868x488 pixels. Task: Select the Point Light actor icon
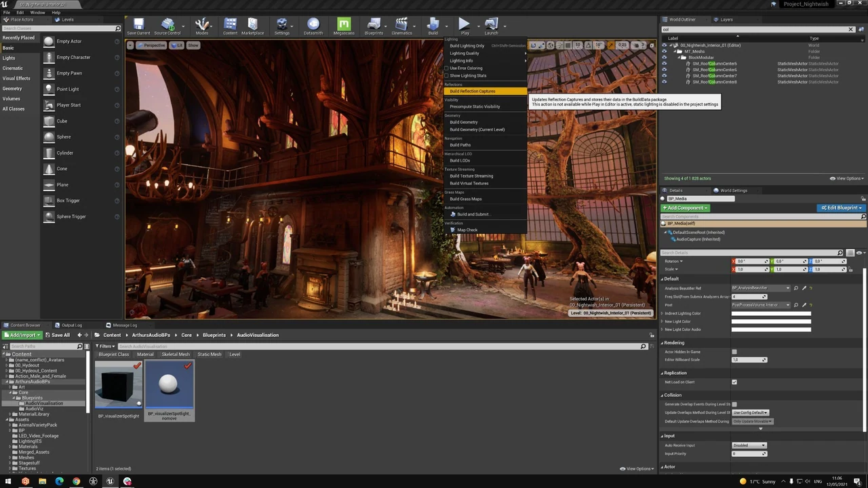click(x=49, y=89)
